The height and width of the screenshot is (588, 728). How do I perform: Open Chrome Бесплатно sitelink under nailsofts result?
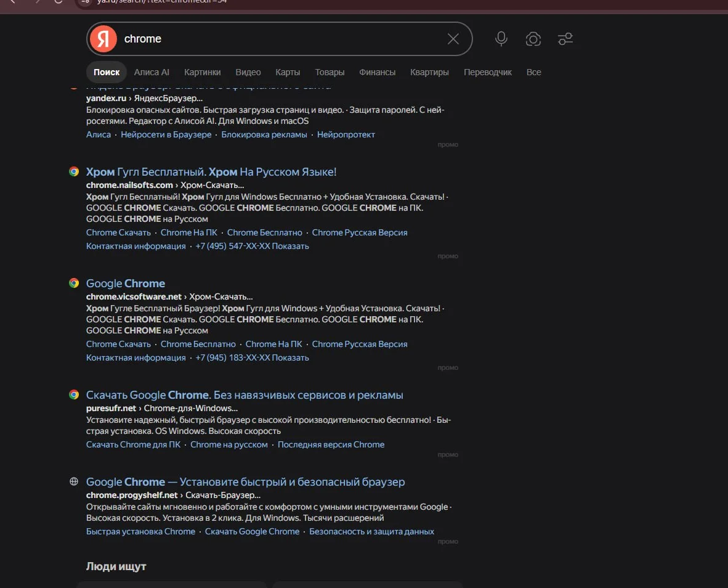(x=264, y=233)
